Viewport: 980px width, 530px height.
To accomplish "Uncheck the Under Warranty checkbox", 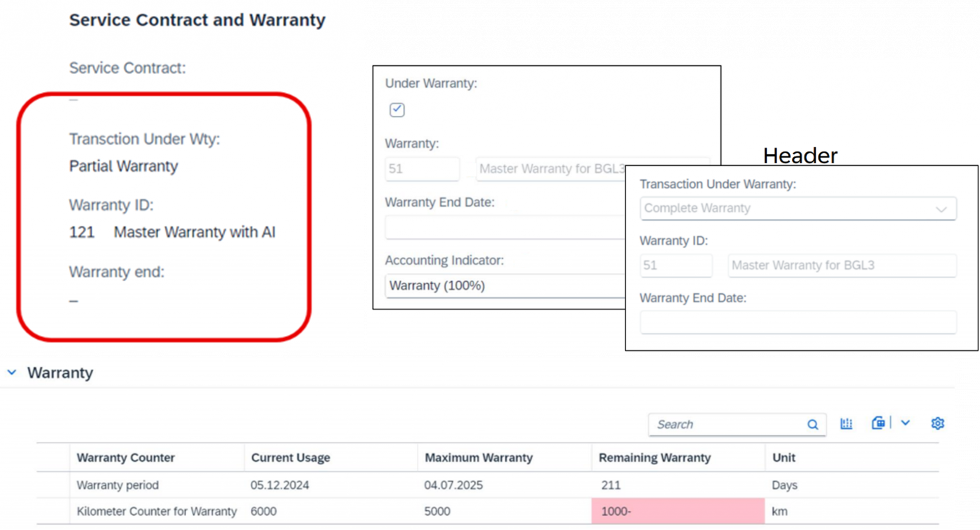I will click(397, 110).
